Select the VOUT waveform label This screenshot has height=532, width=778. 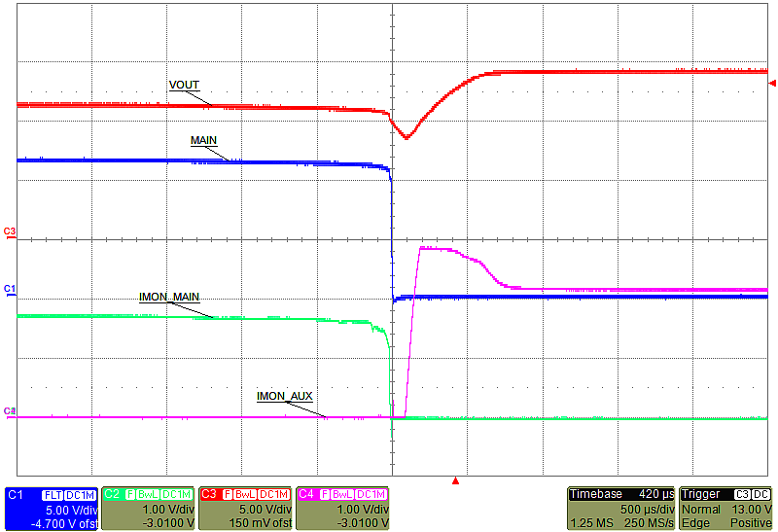tap(184, 85)
